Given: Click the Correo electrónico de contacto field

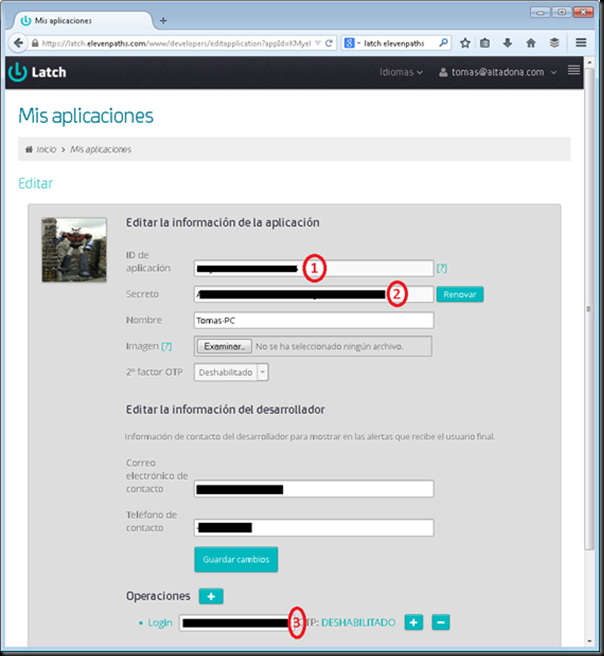Looking at the screenshot, I should pos(314,489).
